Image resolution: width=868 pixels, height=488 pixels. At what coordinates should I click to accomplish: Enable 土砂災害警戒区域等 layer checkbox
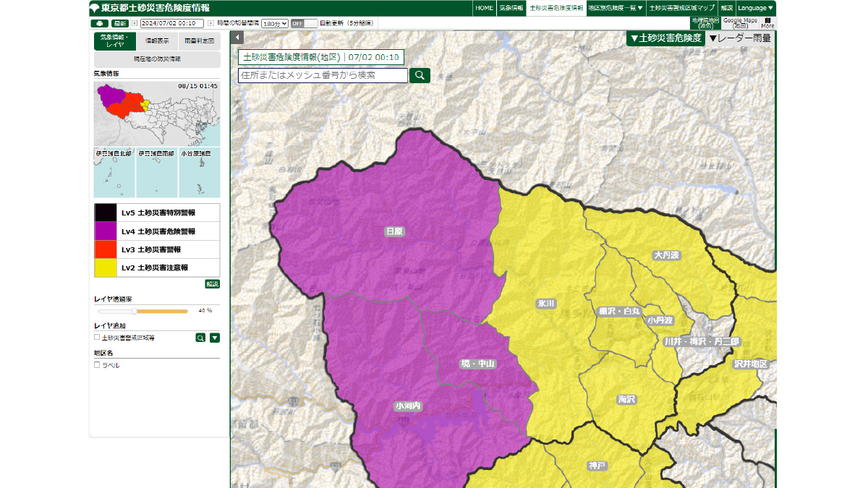click(97, 337)
